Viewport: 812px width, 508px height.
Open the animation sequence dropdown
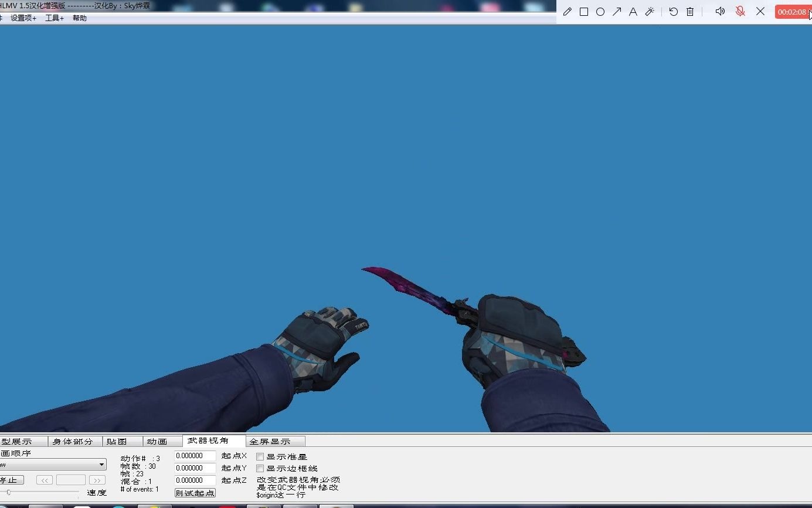pyautogui.click(x=102, y=464)
